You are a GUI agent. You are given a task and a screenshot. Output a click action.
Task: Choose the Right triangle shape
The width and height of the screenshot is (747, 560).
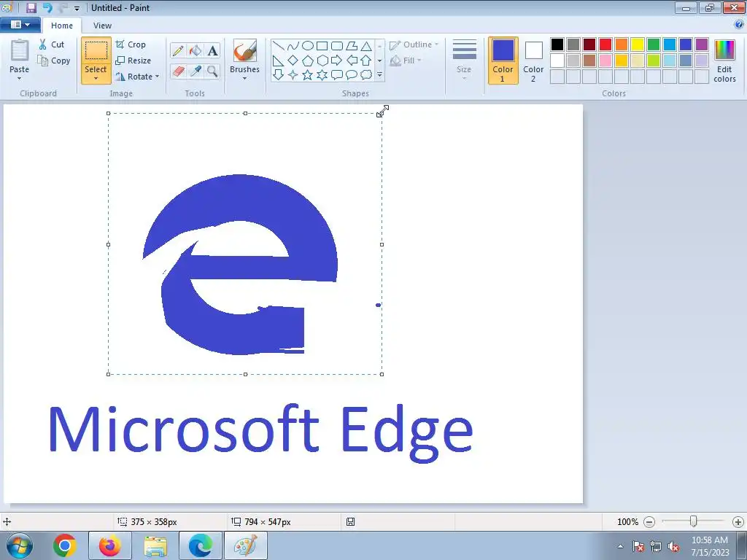[x=279, y=61]
